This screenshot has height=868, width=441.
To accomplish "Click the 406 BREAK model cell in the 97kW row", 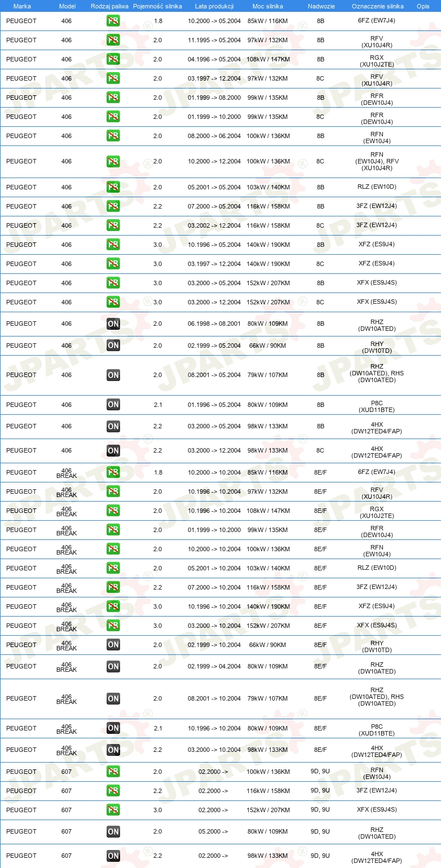I will tap(67, 491).
